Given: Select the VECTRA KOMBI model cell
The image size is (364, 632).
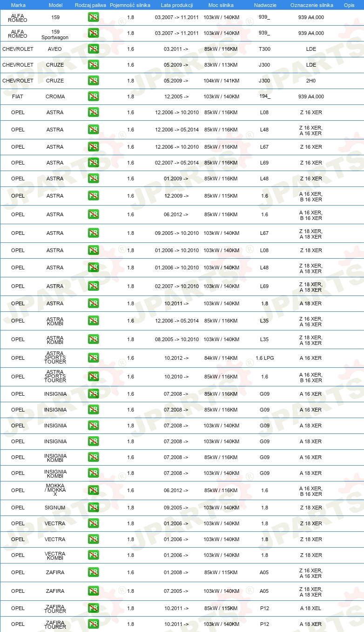Looking at the screenshot, I should [55, 556].
